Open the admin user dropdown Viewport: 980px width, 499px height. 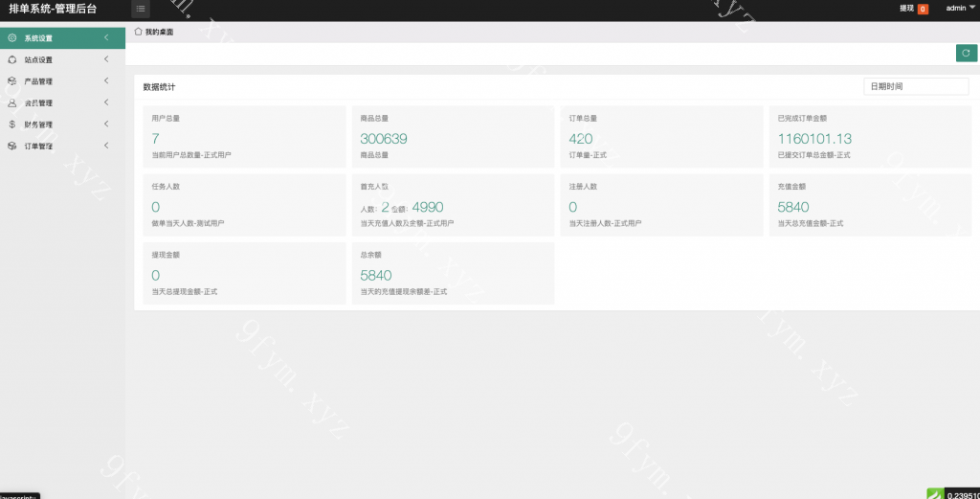coord(960,8)
